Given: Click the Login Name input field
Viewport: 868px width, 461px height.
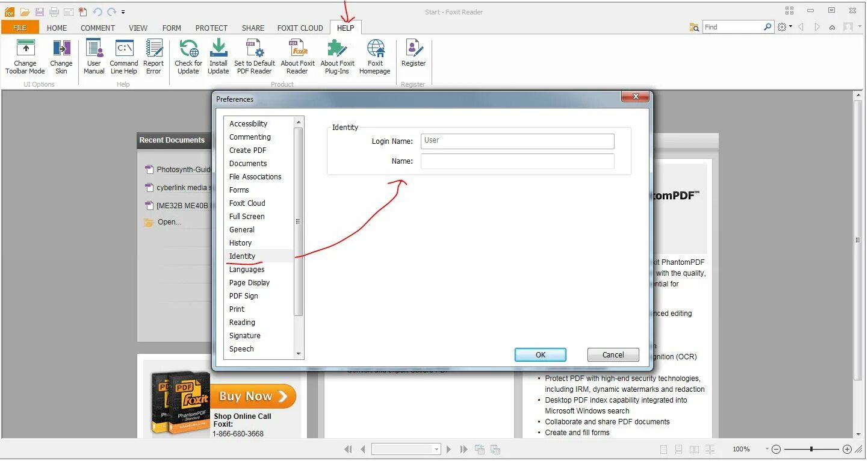Looking at the screenshot, I should [517, 141].
